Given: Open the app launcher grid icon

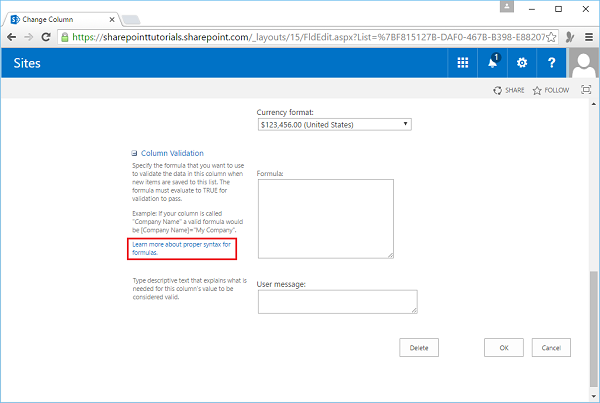Looking at the screenshot, I should 462,62.
